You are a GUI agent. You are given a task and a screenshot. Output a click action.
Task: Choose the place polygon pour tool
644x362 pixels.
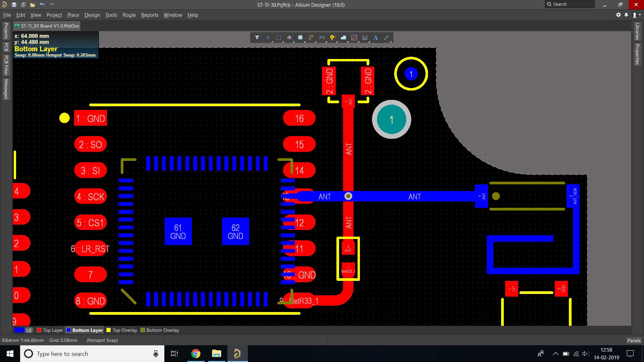pos(343,38)
